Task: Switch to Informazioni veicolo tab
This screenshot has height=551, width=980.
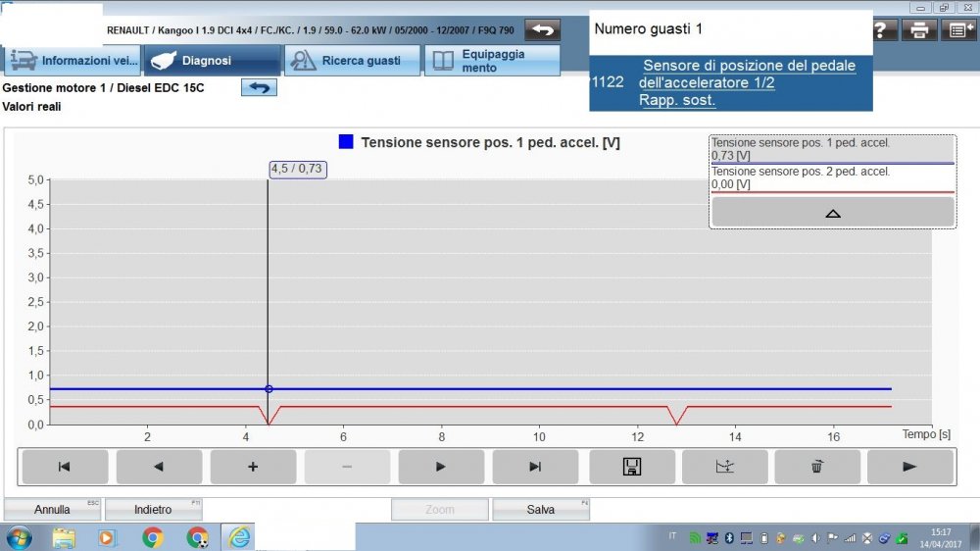Action: click(73, 61)
